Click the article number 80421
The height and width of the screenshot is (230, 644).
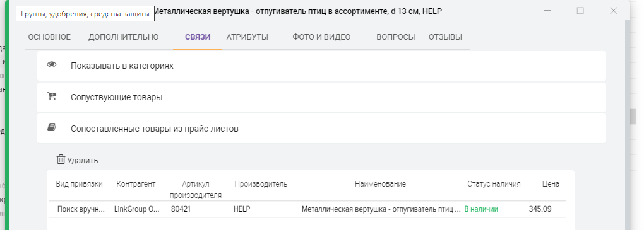[x=181, y=209]
